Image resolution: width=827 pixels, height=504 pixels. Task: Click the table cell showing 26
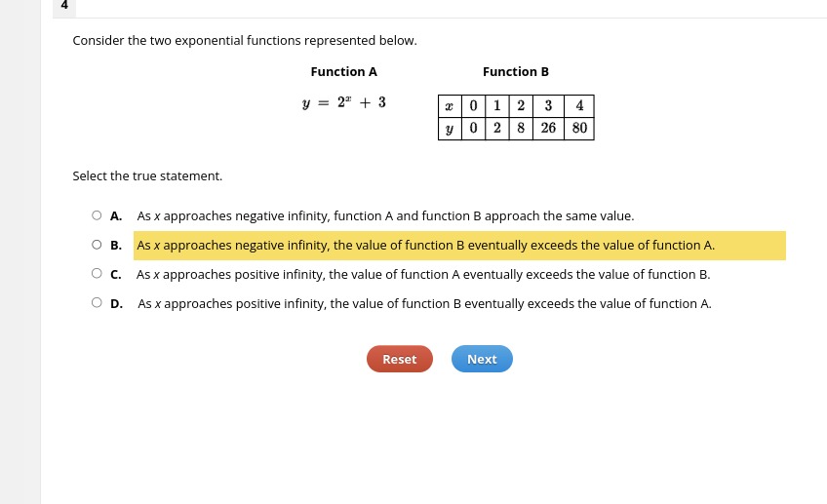click(x=548, y=128)
